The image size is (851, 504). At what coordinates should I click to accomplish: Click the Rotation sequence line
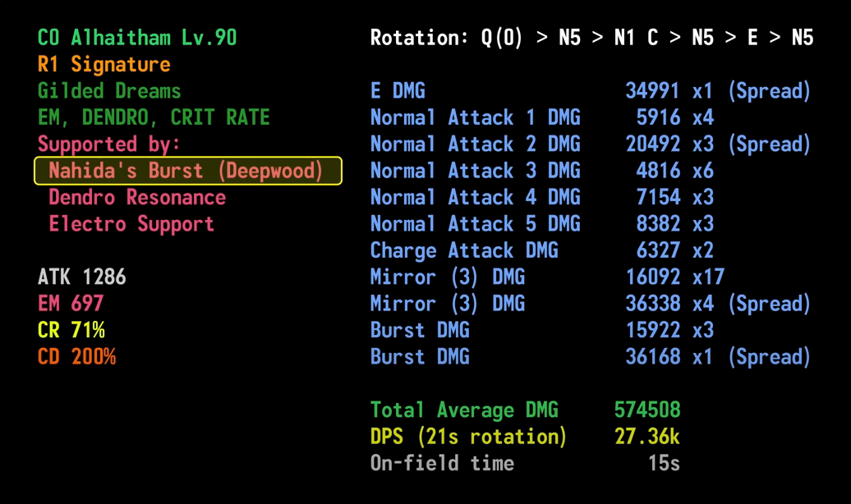pos(591,38)
